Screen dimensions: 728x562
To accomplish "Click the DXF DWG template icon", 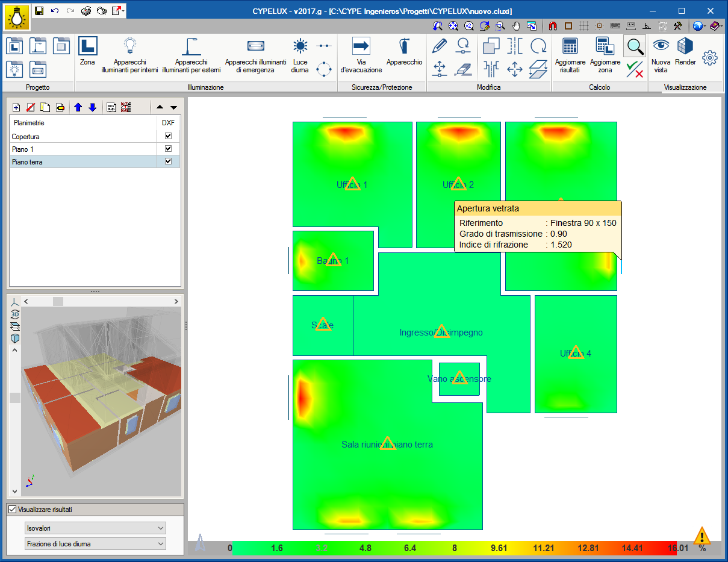I will tap(111, 107).
